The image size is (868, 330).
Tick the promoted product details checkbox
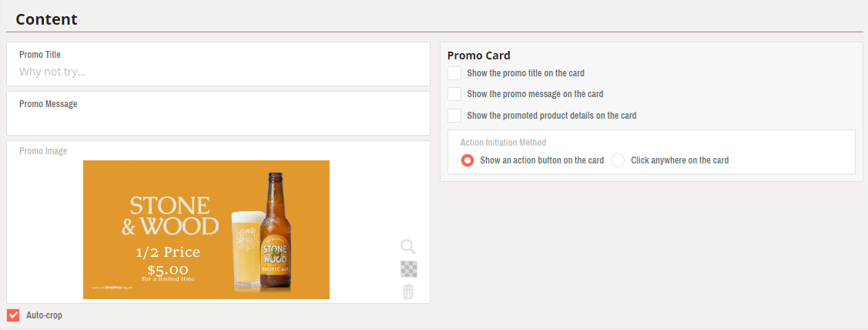[454, 116]
